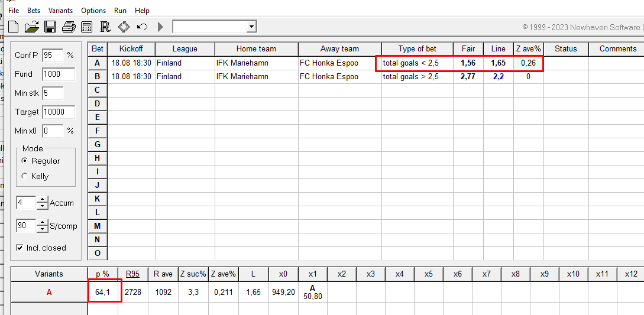Open the Bets menu
Screen dimensions: 644x315
34,11
